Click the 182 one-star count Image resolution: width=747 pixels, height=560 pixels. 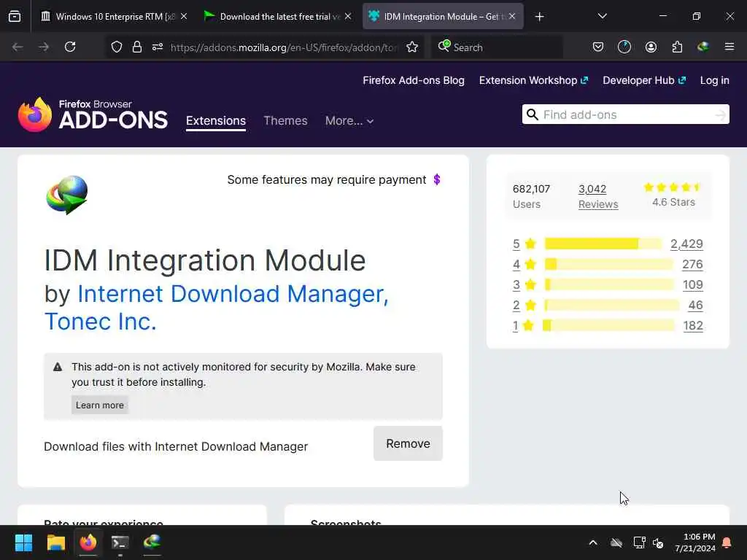693,326
